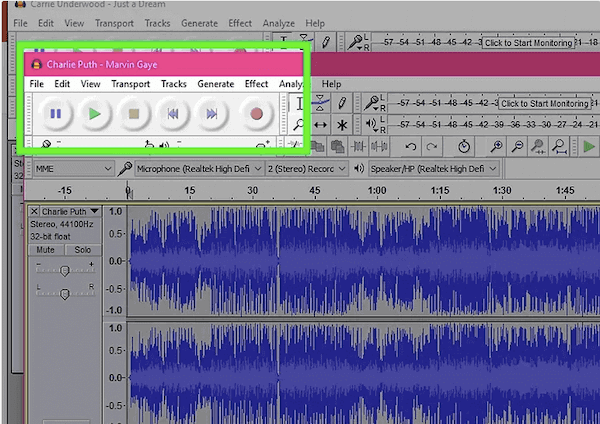Click the Silence audio icon

tap(379, 147)
